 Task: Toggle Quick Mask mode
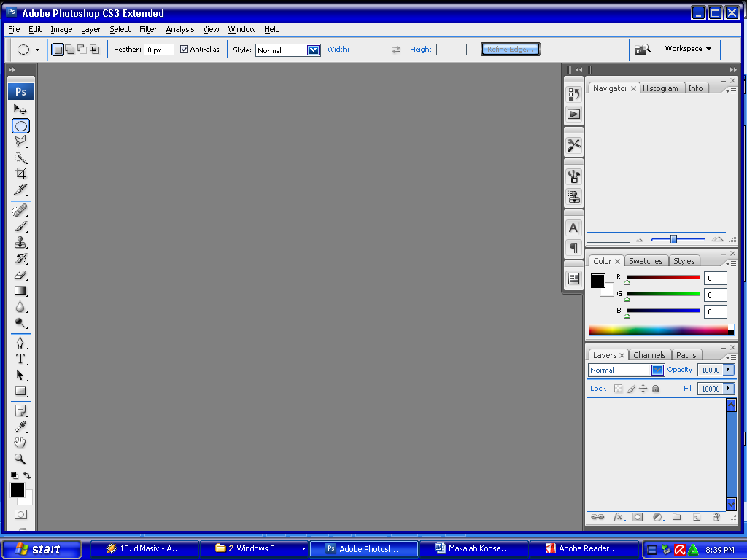pyautogui.click(x=20, y=514)
